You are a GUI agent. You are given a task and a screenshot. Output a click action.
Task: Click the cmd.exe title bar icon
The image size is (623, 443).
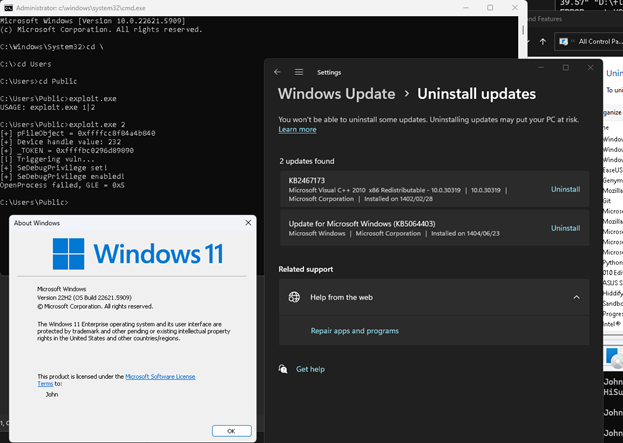point(8,8)
